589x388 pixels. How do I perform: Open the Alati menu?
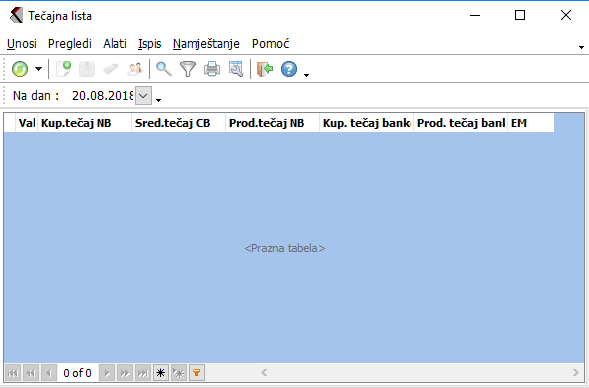tap(115, 44)
